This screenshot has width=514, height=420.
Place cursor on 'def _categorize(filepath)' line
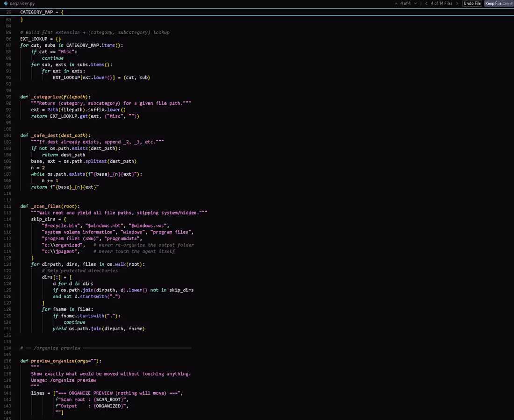coord(56,97)
